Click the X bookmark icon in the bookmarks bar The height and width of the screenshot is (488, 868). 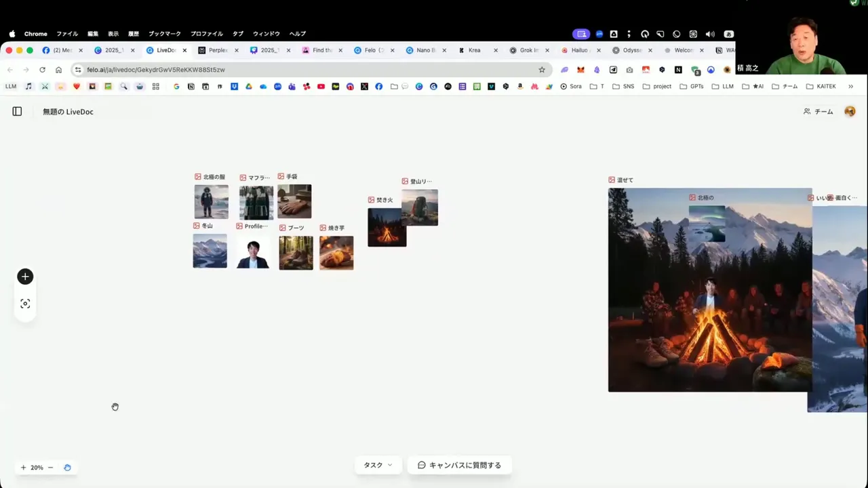tap(364, 86)
